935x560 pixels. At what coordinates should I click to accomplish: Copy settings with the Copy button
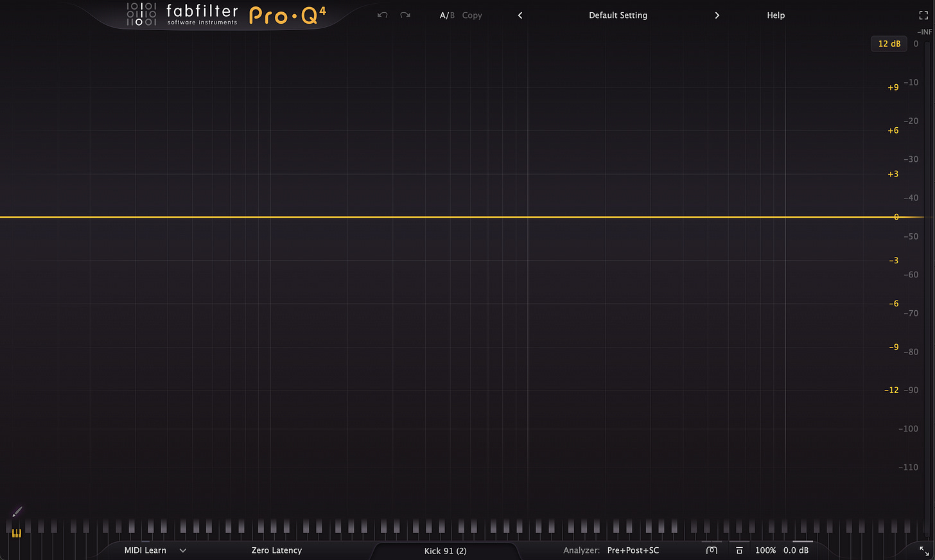(x=472, y=15)
